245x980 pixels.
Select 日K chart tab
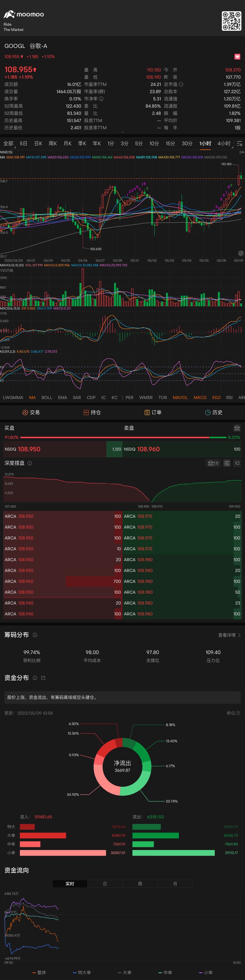[x=38, y=143]
